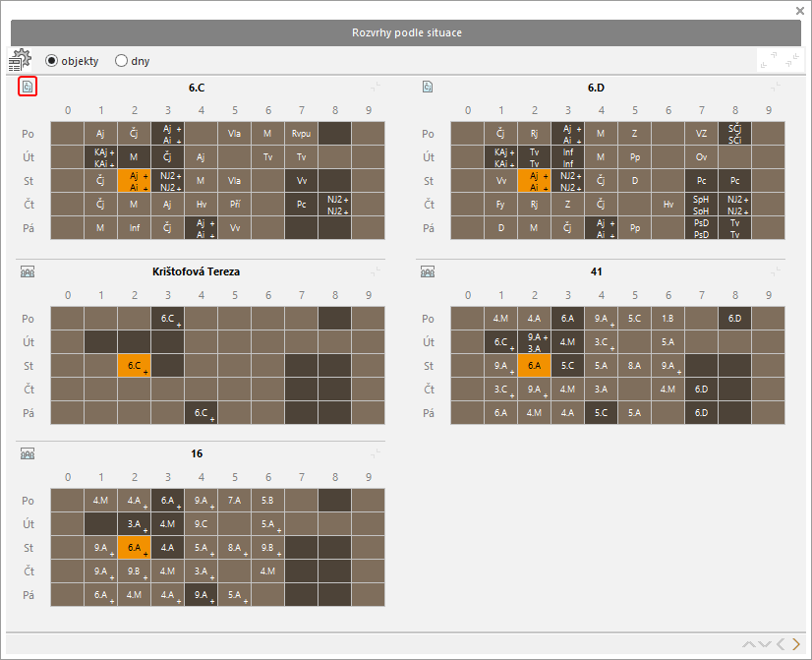Click the 6.C timetable heading
Image resolution: width=812 pixels, height=660 pixels.
pos(197,88)
